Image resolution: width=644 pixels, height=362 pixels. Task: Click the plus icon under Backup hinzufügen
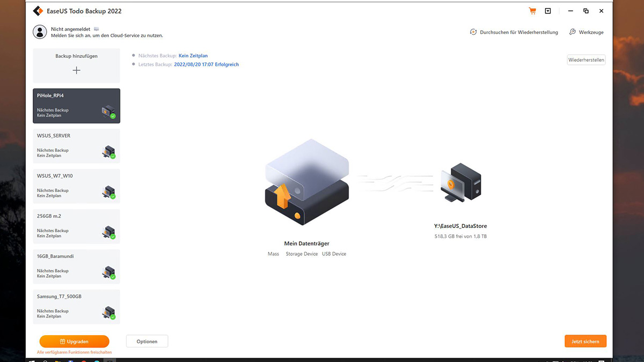[x=76, y=70]
